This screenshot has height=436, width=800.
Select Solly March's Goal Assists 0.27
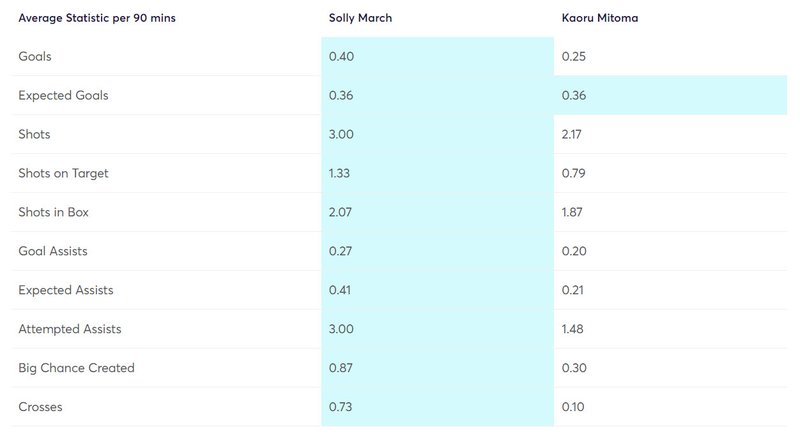pos(340,251)
